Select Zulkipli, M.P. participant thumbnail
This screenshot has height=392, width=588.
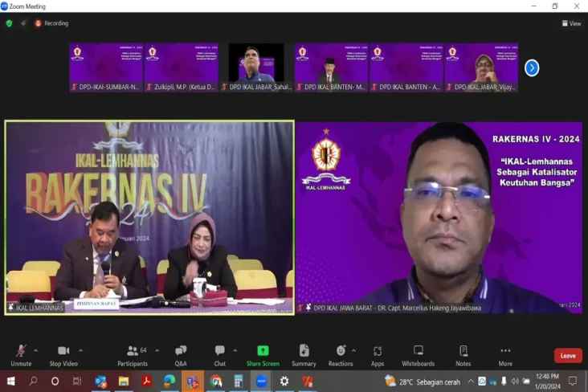[x=181, y=67]
